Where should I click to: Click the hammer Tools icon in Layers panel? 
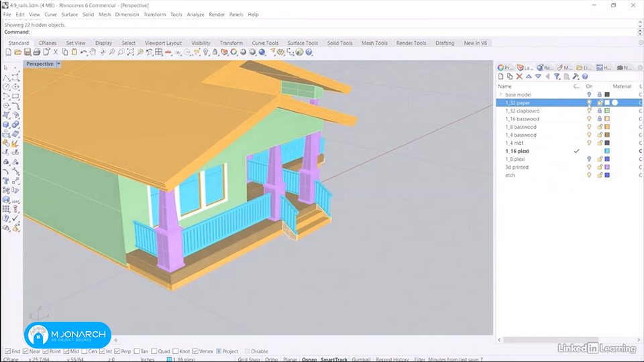(576, 76)
